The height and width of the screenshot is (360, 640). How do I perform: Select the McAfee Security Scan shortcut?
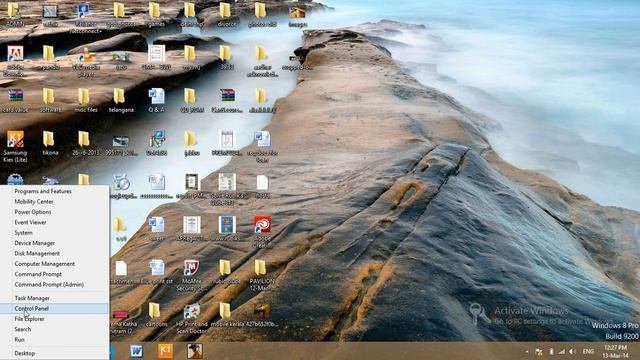(191, 275)
